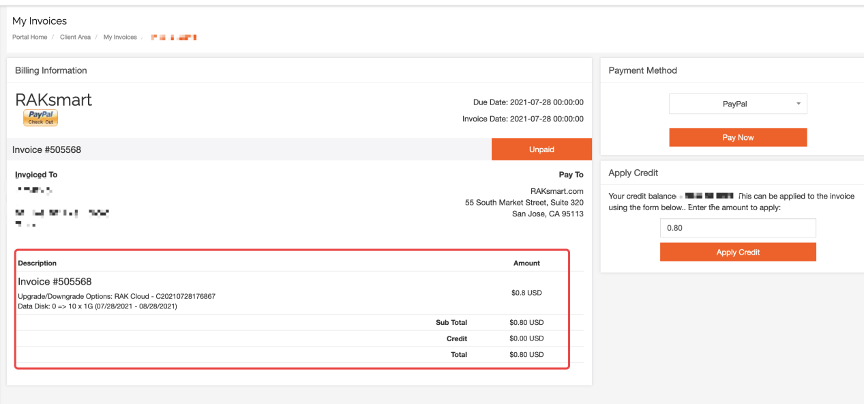
Task: Go to Portal Home breadcrumb link
Action: [x=30, y=37]
